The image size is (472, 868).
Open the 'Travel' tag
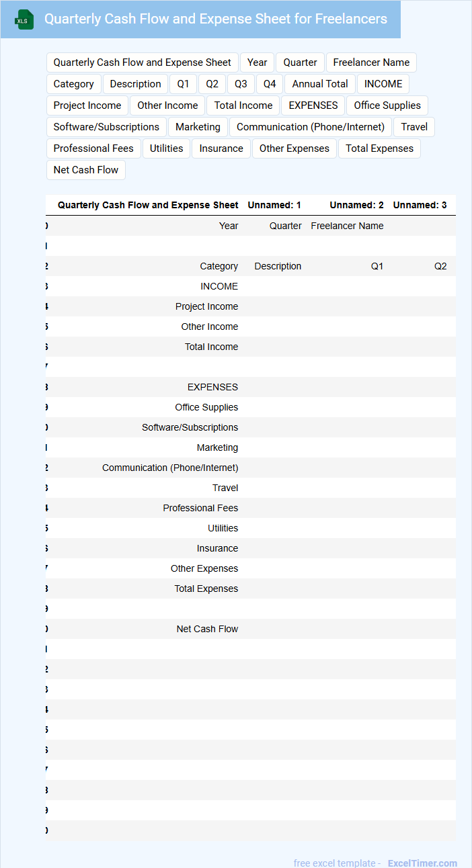click(414, 127)
